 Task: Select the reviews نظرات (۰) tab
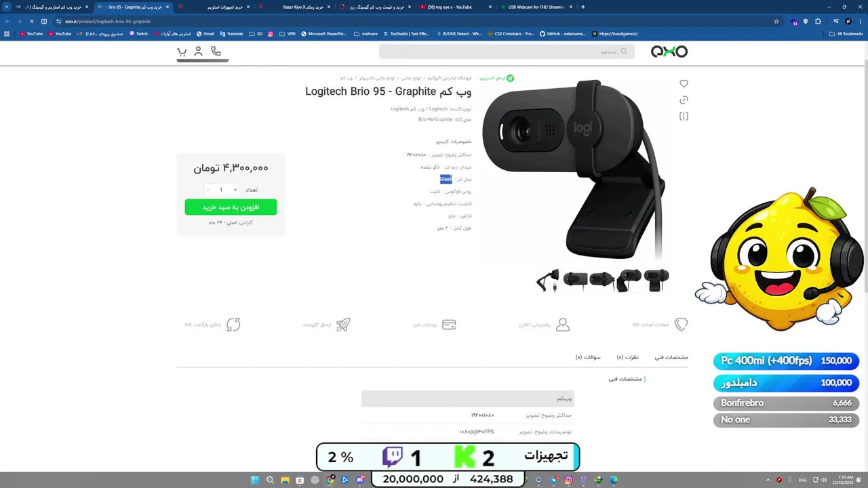coord(628,357)
